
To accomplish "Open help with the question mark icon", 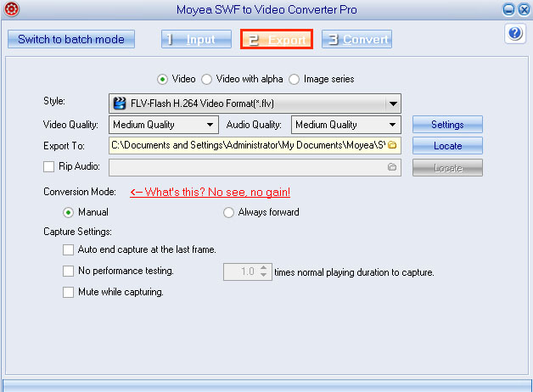I will (x=515, y=33).
